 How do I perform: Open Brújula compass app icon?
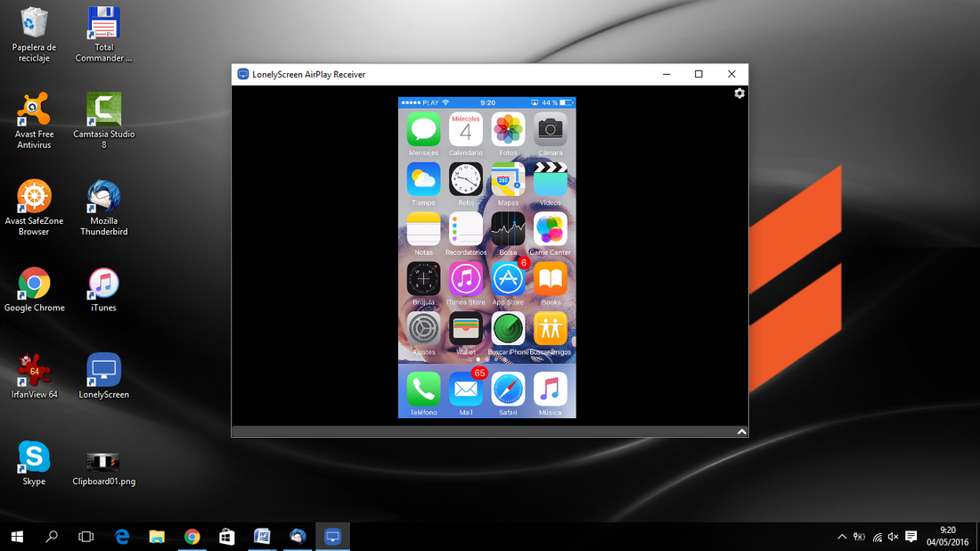423,279
